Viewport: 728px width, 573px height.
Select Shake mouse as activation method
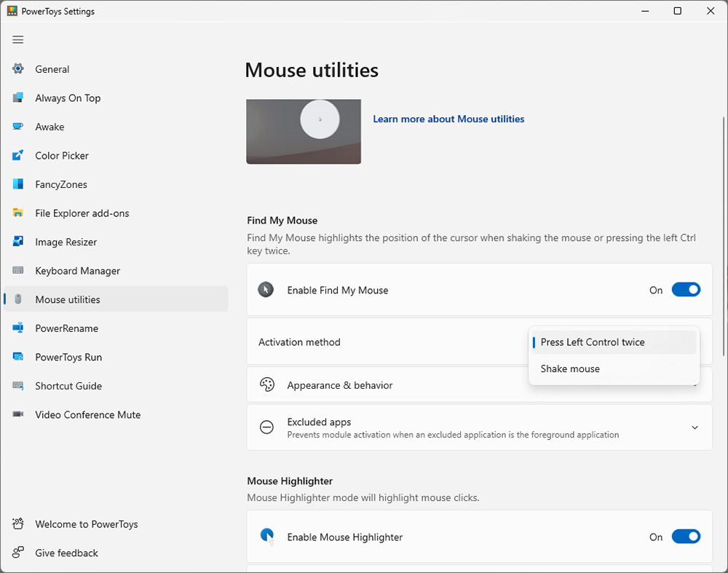tap(570, 368)
